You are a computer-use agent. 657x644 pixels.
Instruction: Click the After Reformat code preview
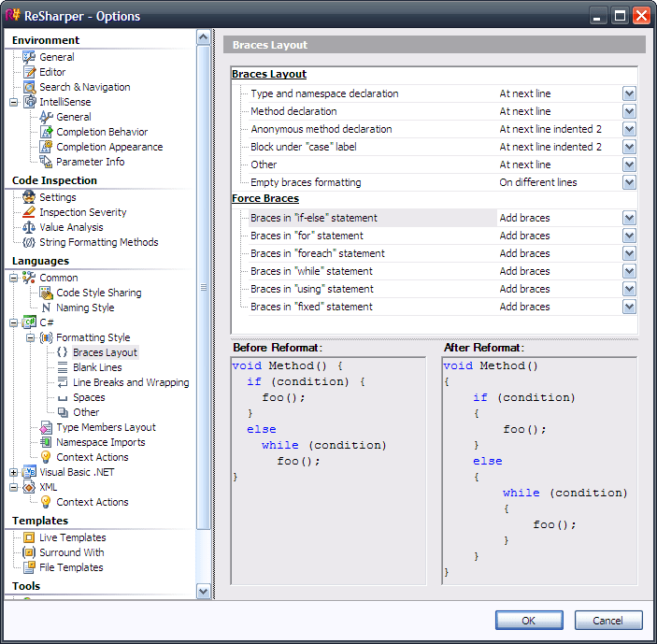[x=539, y=471]
